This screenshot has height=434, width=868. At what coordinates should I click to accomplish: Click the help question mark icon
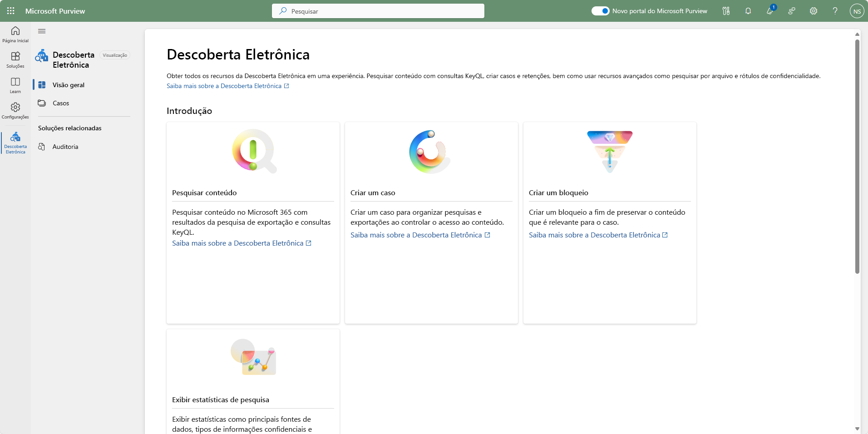[x=835, y=11]
